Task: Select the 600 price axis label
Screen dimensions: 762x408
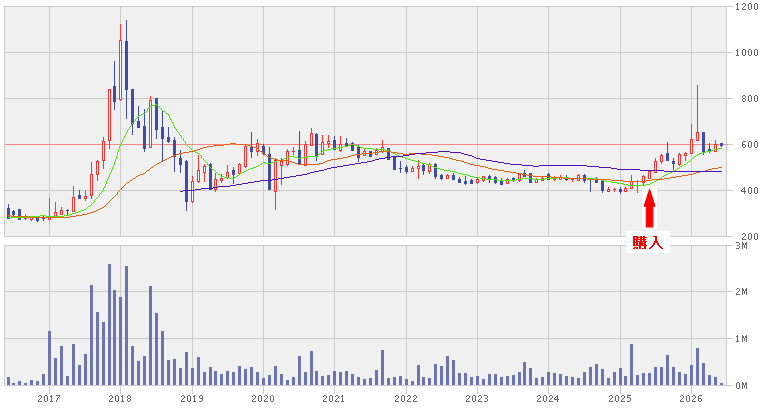Action: pyautogui.click(x=751, y=145)
